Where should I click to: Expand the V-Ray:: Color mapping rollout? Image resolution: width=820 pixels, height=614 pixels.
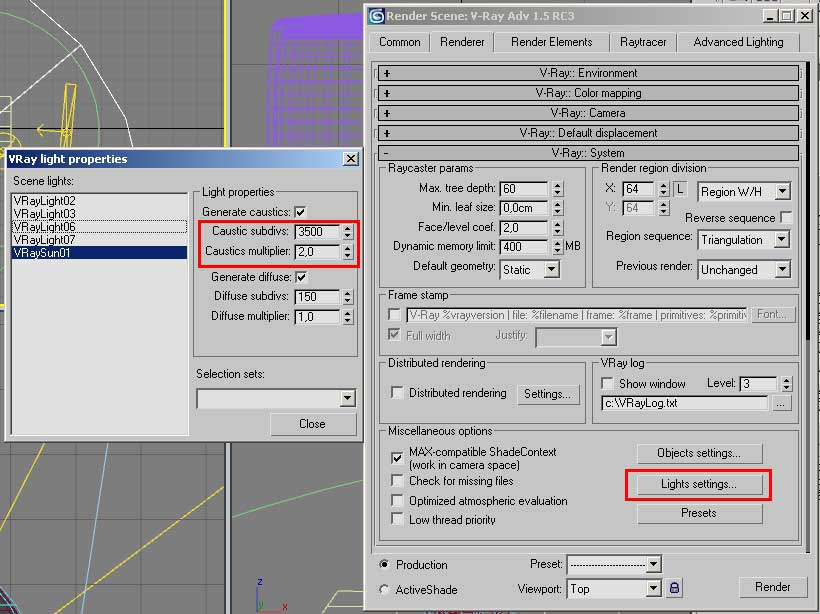click(587, 93)
